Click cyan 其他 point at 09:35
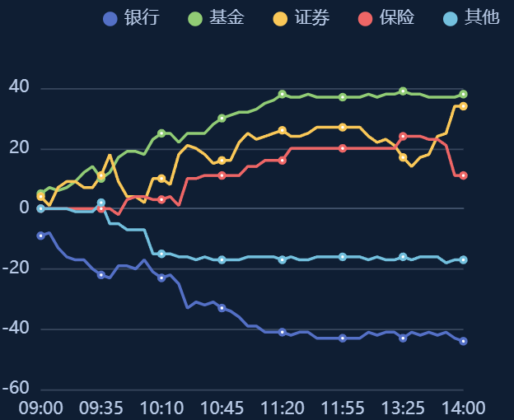 click(101, 203)
